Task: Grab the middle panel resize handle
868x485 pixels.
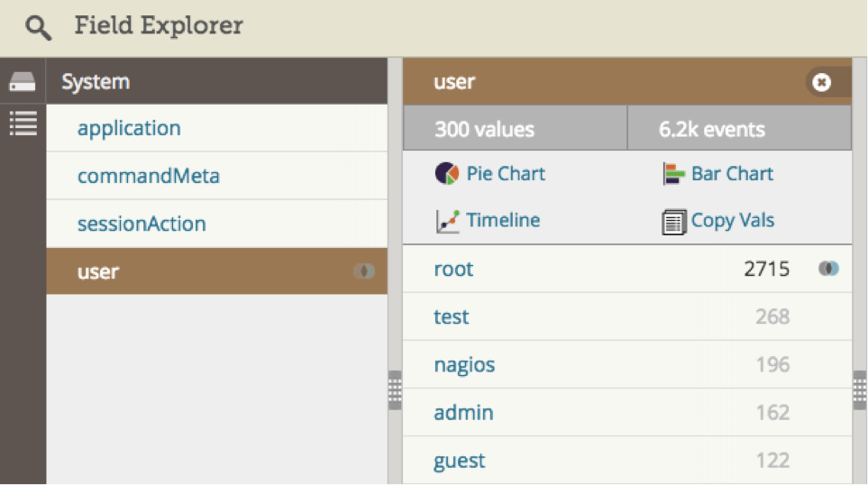Action: [395, 389]
